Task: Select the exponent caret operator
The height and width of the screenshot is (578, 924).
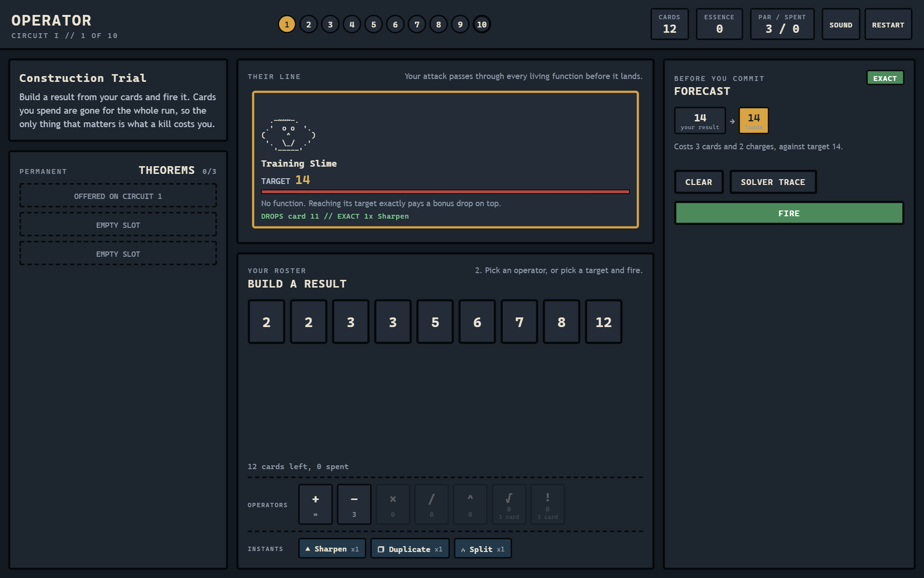Action: [x=470, y=504]
